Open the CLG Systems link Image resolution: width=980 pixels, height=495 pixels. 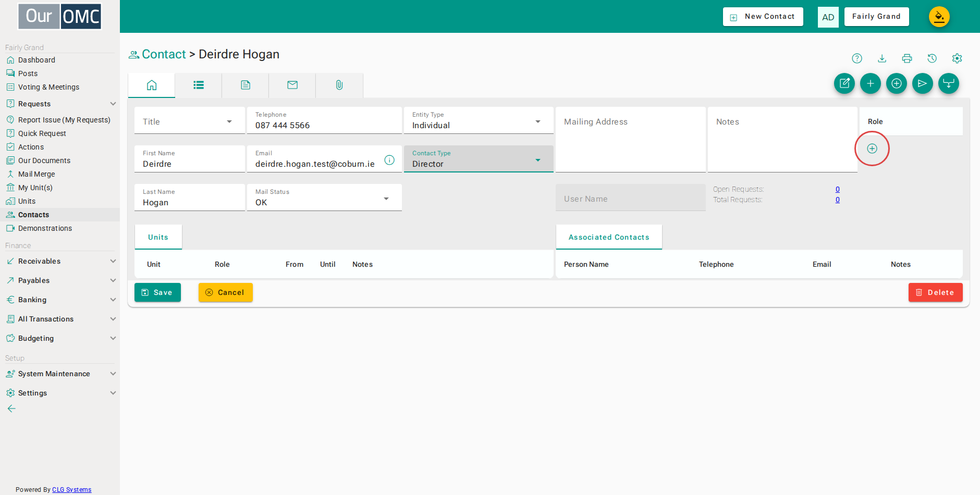pos(71,490)
